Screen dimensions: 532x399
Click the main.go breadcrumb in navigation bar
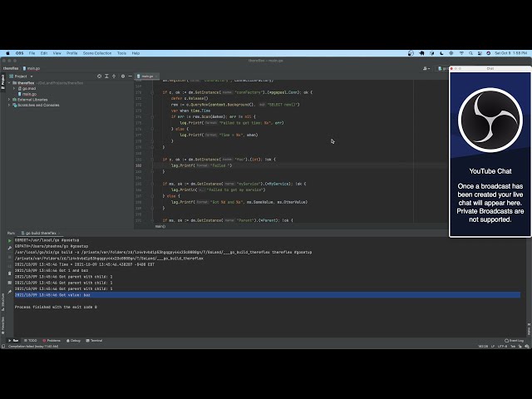(32, 68)
